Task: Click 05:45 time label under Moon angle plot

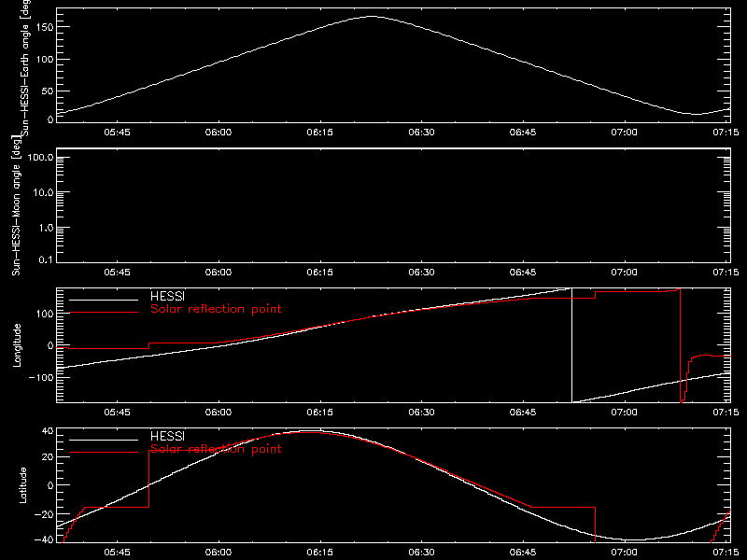Action: pyautogui.click(x=118, y=272)
